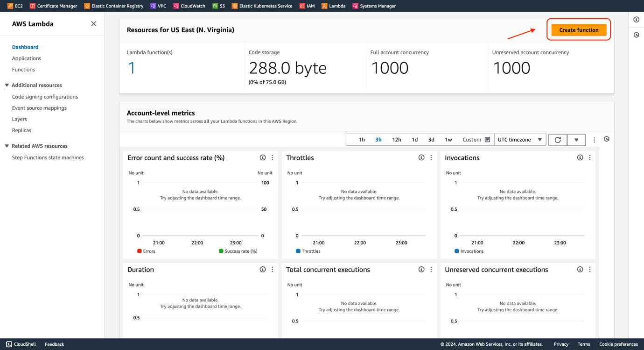Image resolution: width=644 pixels, height=350 pixels.
Task: Open Terms link in footer
Action: coord(583,344)
